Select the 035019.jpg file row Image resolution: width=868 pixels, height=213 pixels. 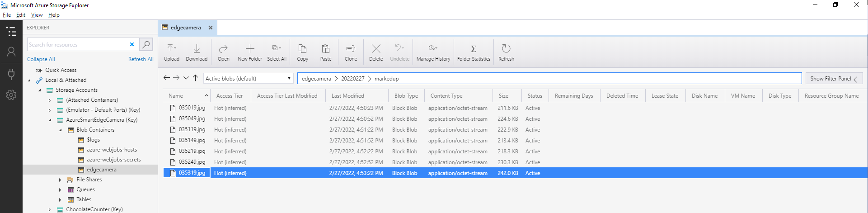point(192,108)
